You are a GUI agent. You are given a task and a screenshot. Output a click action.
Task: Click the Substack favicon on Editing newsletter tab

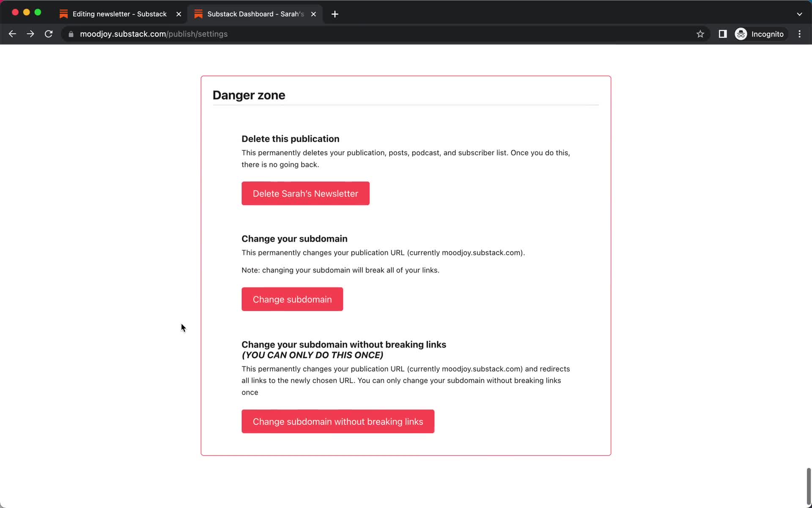(x=64, y=14)
